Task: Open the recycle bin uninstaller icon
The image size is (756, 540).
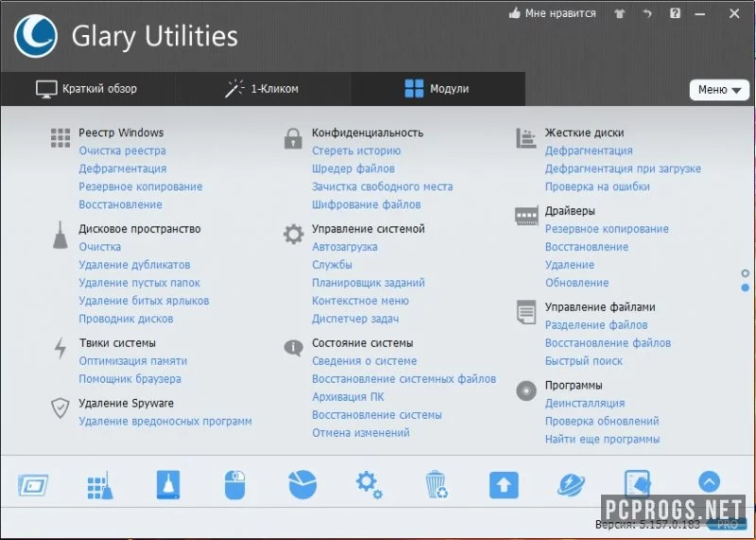Action: tap(437, 484)
